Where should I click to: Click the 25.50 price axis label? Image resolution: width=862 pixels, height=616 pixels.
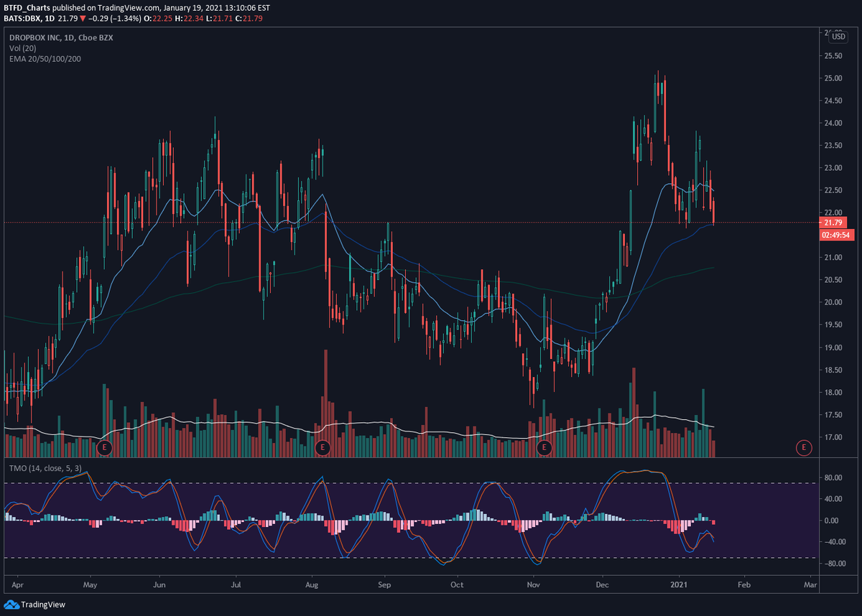pyautogui.click(x=833, y=56)
